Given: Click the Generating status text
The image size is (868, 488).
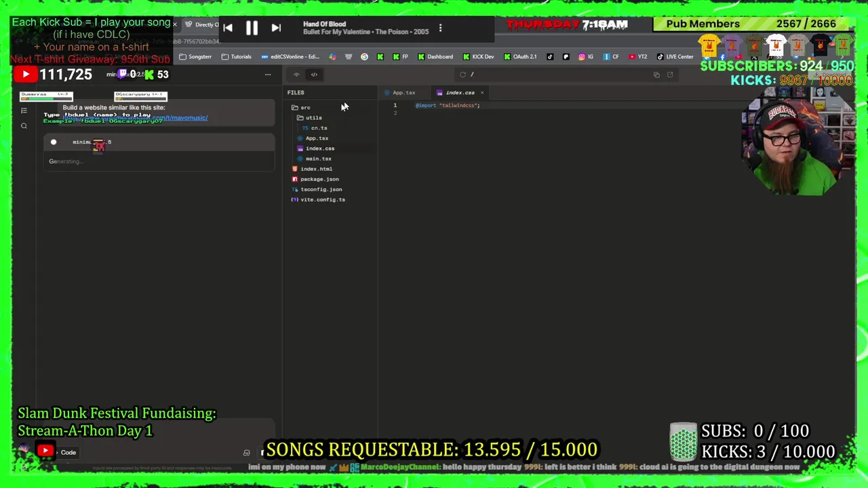Looking at the screenshot, I should click(x=65, y=161).
